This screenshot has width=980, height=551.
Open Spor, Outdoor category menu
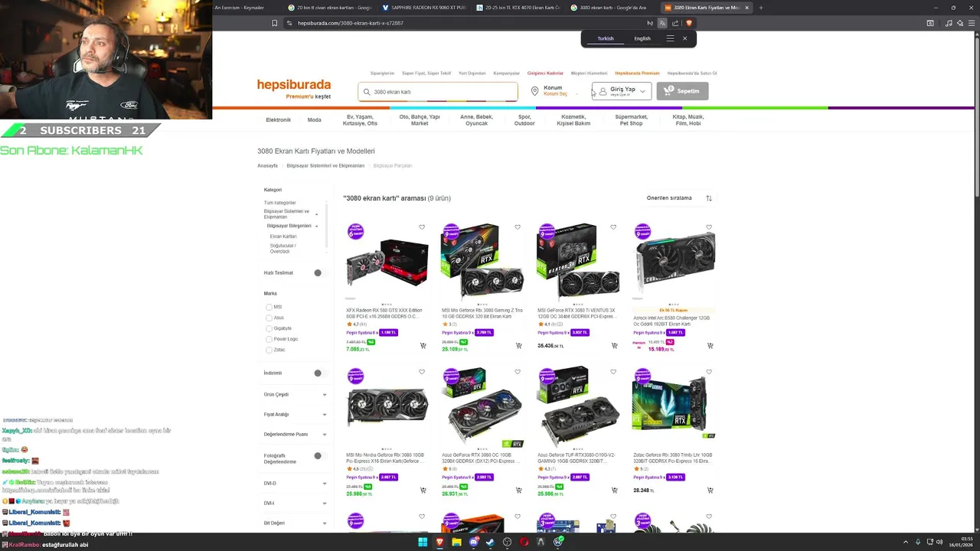coord(524,120)
